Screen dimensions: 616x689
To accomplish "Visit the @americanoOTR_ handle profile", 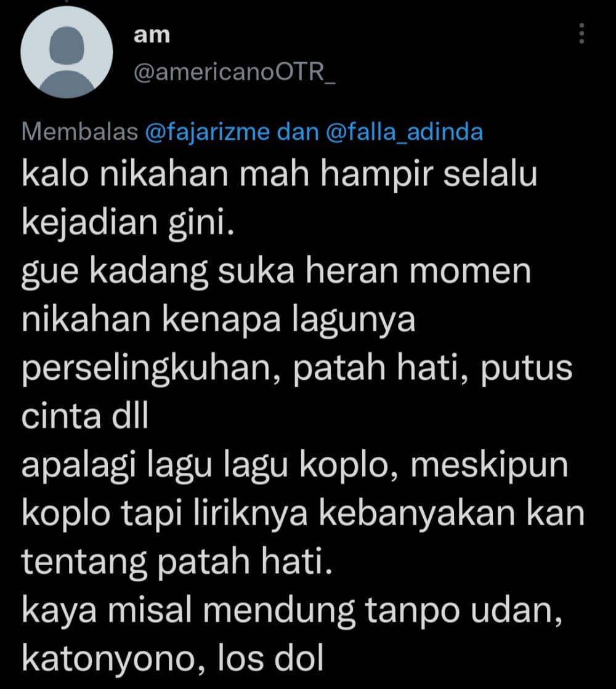I will (x=234, y=71).
